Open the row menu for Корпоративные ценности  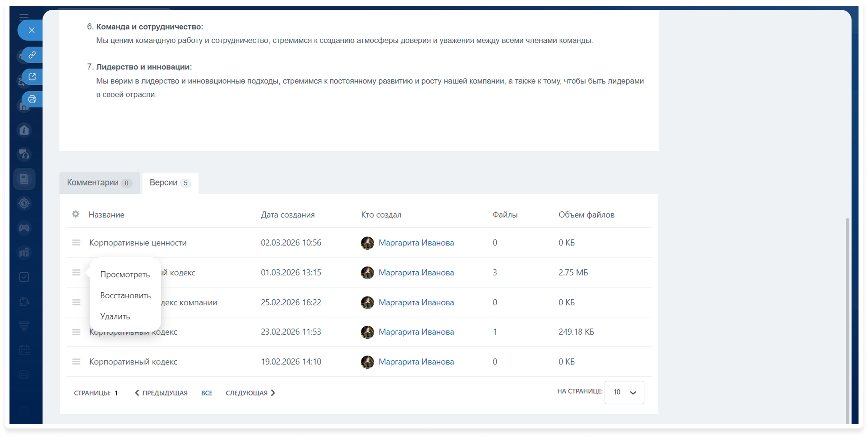click(x=77, y=243)
